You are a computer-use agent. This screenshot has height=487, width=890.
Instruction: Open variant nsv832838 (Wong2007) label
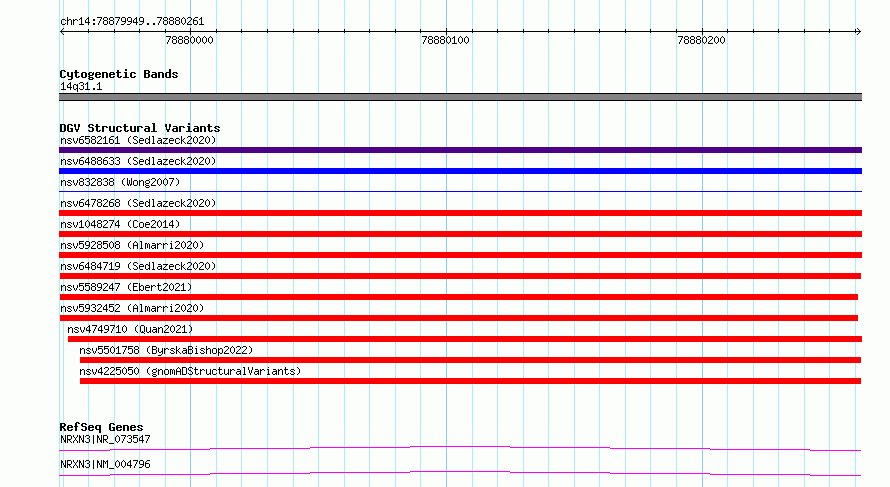[120, 182]
